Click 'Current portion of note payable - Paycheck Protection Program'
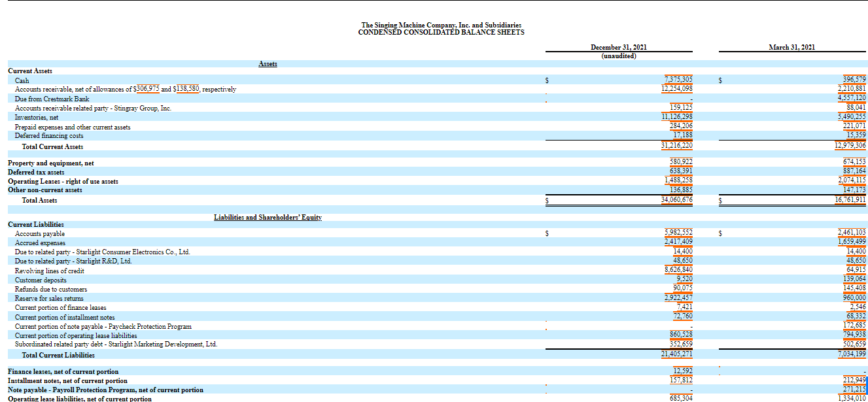The width and height of the screenshot is (868, 402). pos(103,326)
